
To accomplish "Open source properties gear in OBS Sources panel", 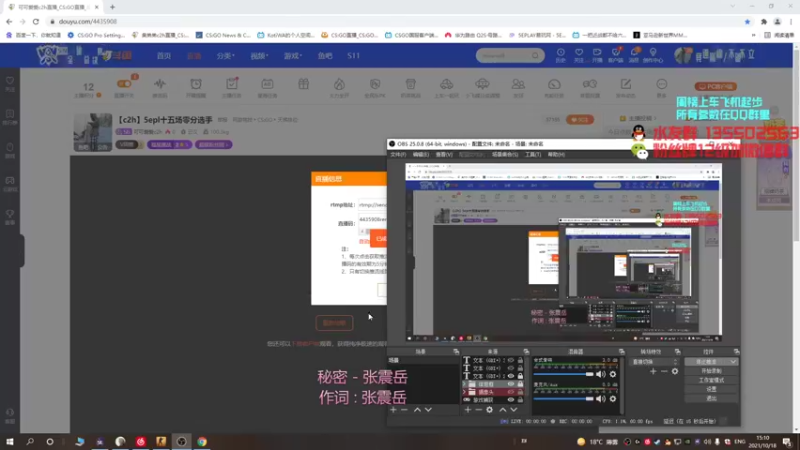I will pyautogui.click(x=489, y=410).
